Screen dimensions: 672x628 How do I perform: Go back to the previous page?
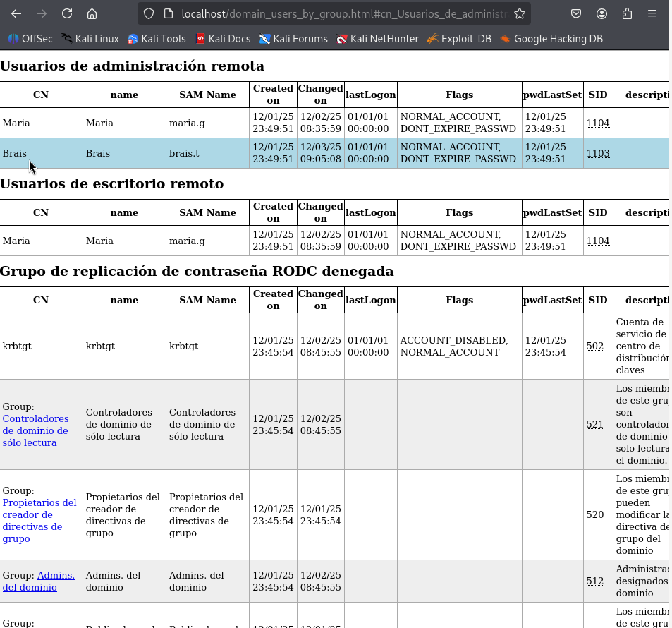[x=16, y=13]
